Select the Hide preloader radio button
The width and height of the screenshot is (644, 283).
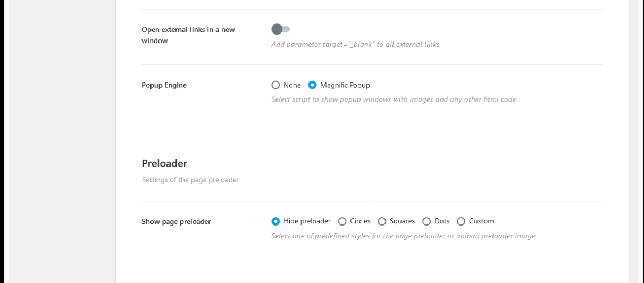tap(275, 221)
